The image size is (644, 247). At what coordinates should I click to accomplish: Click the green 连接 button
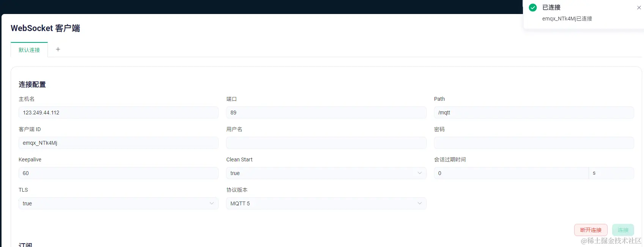click(623, 230)
